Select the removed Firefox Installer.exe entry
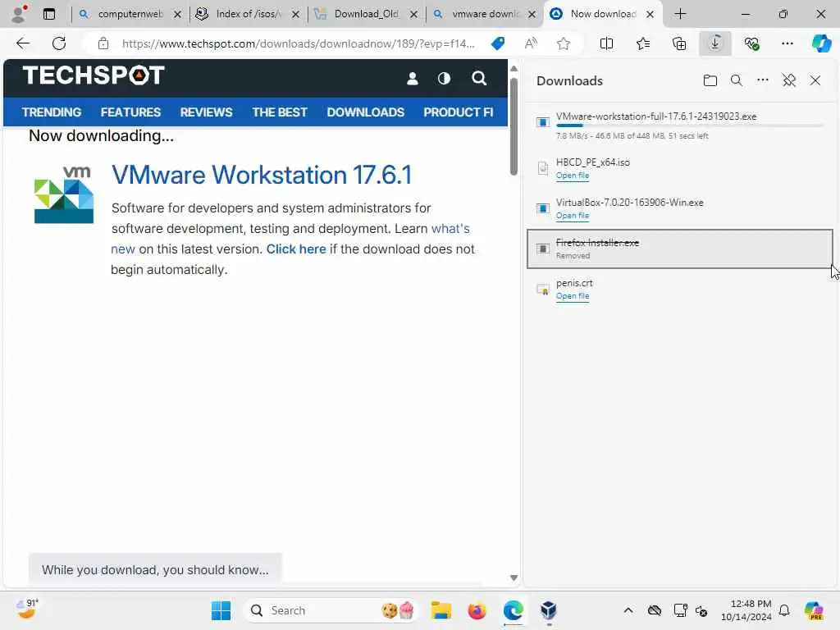 click(x=680, y=249)
